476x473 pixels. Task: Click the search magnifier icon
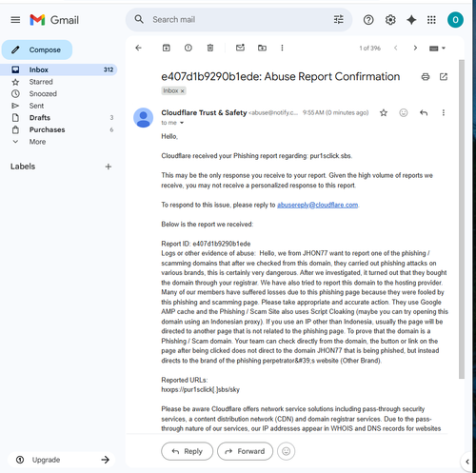pos(139,20)
